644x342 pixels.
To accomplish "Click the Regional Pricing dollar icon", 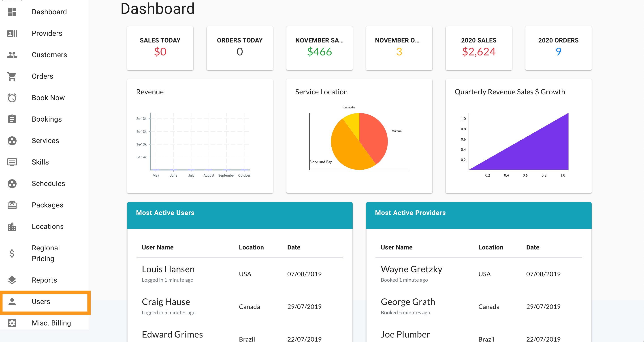I will coord(12,253).
